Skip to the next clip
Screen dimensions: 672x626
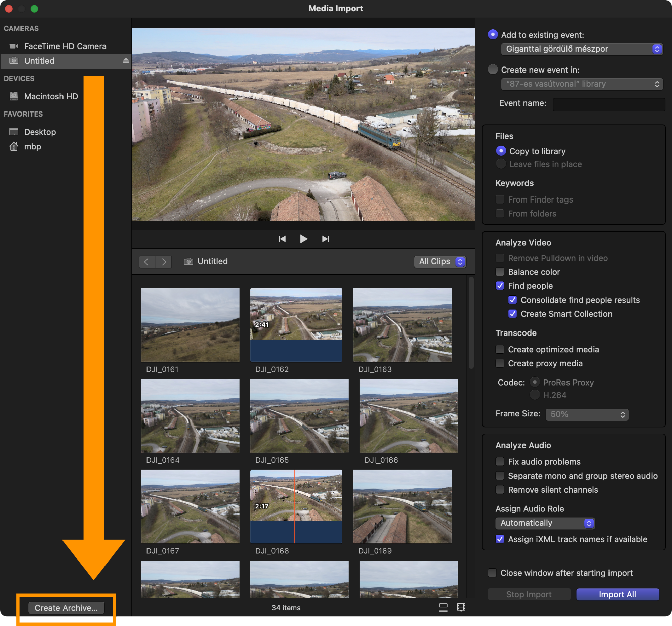tap(325, 239)
